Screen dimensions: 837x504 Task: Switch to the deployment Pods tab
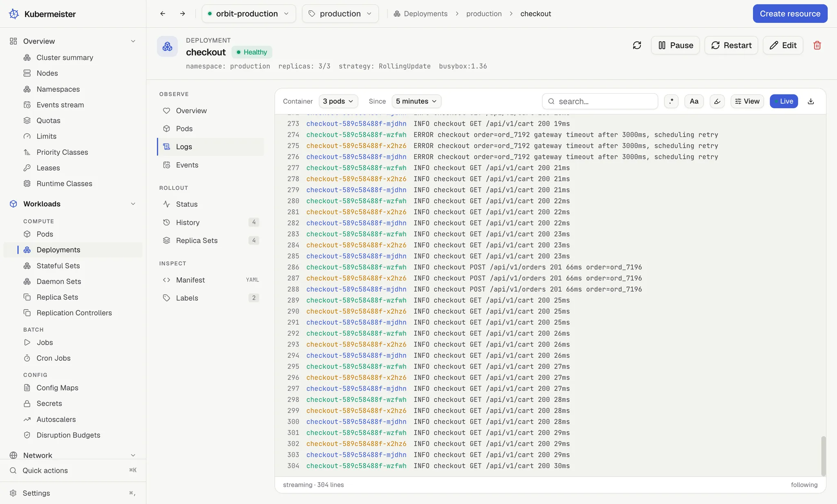(x=210, y=129)
